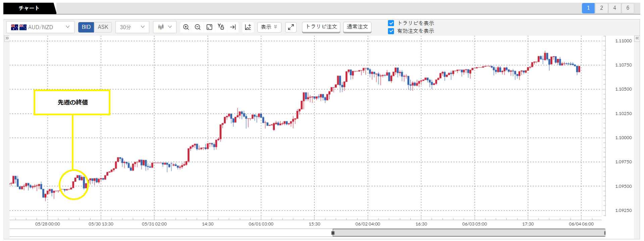This screenshot has height=241, width=644.
Task: Click the 1.09500 price axis label
Action: click(x=623, y=186)
